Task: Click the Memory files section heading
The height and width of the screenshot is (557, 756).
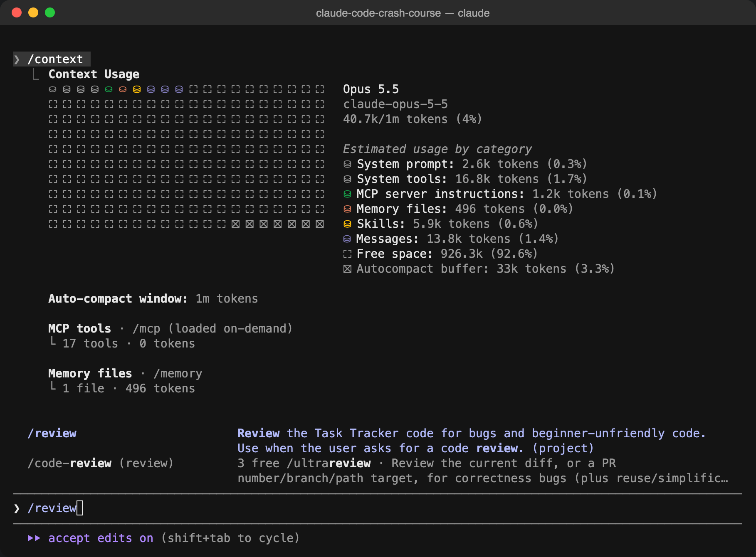Action: 90,373
